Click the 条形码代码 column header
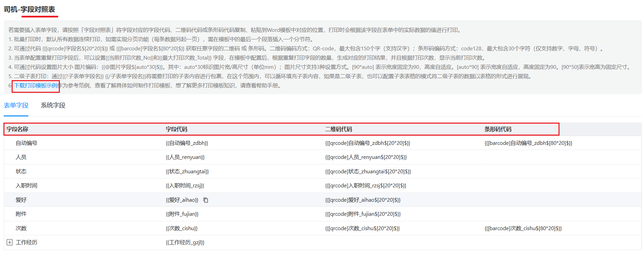 coord(498,129)
